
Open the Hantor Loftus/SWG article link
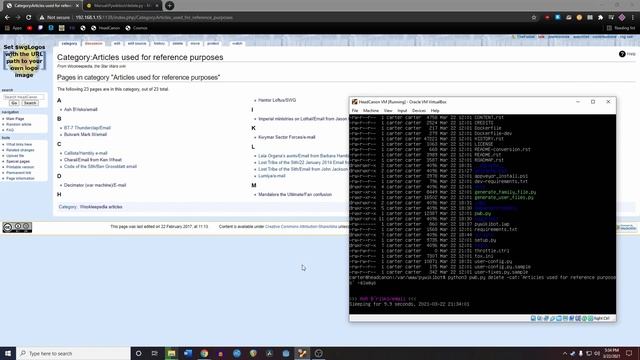(x=277, y=100)
